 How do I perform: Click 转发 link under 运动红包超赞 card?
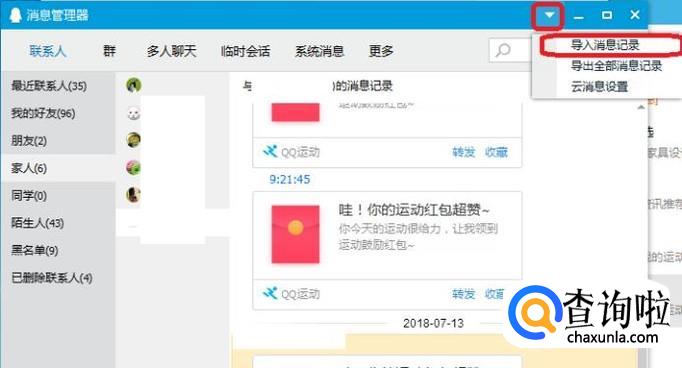pyautogui.click(x=464, y=294)
